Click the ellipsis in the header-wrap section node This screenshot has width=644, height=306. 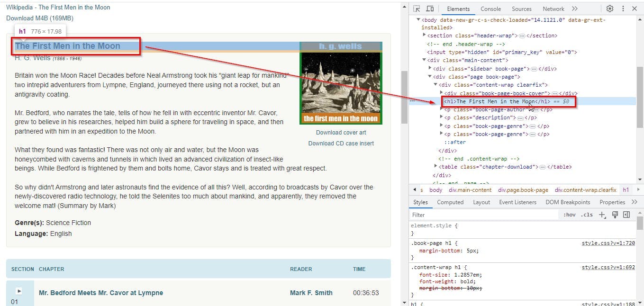[x=522, y=36]
